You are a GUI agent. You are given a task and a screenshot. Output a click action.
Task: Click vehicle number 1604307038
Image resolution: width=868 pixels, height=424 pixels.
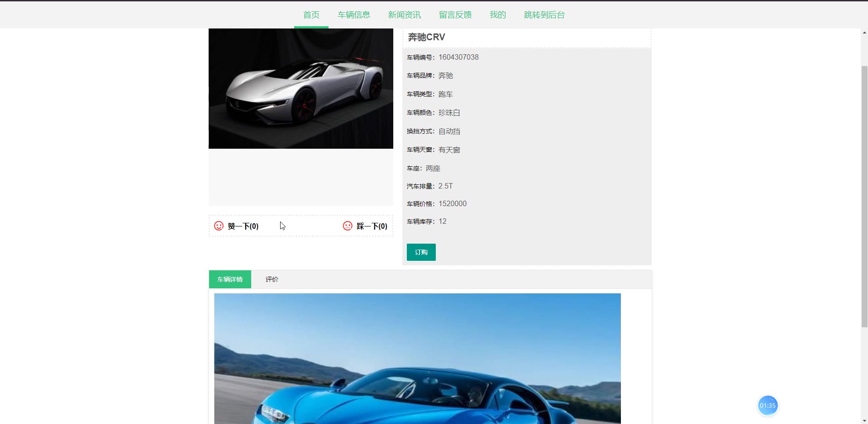coord(458,57)
